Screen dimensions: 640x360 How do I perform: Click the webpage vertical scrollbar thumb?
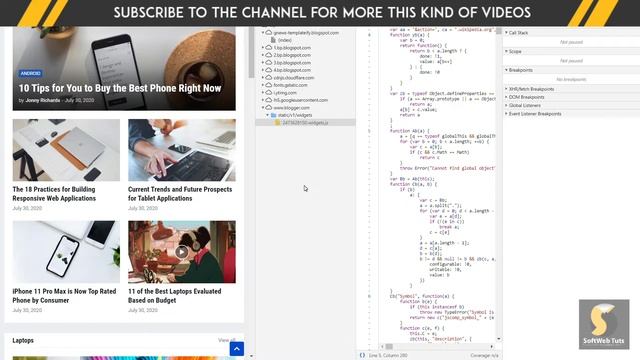pyautogui.click(x=251, y=52)
